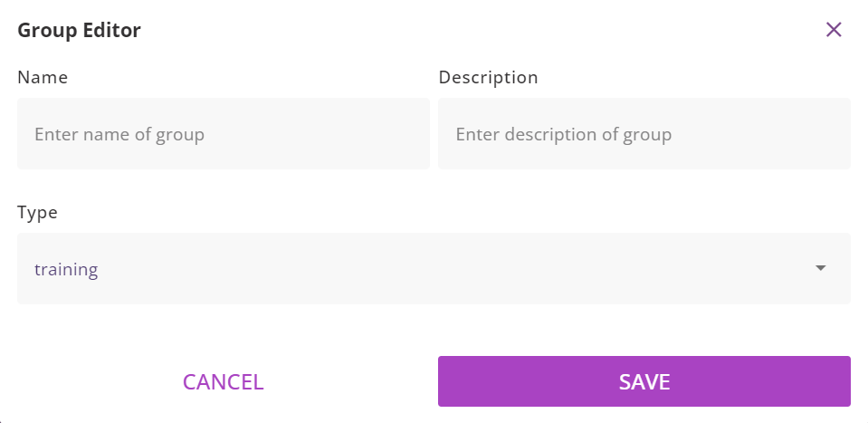
Task: Cancel group editing
Action: click(223, 381)
